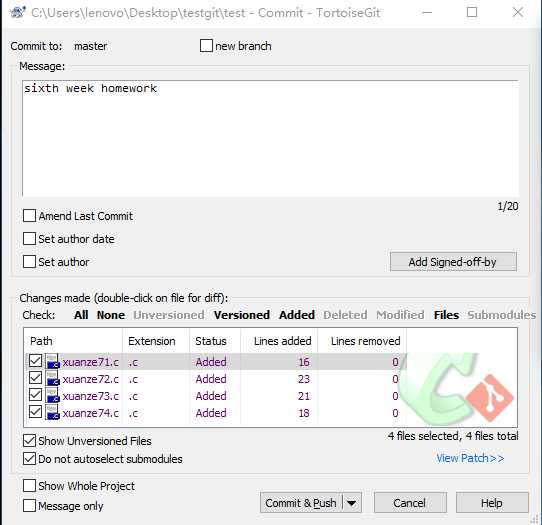The image size is (542, 525).
Task: Click Added status of xuanze74.c
Action: (x=211, y=413)
